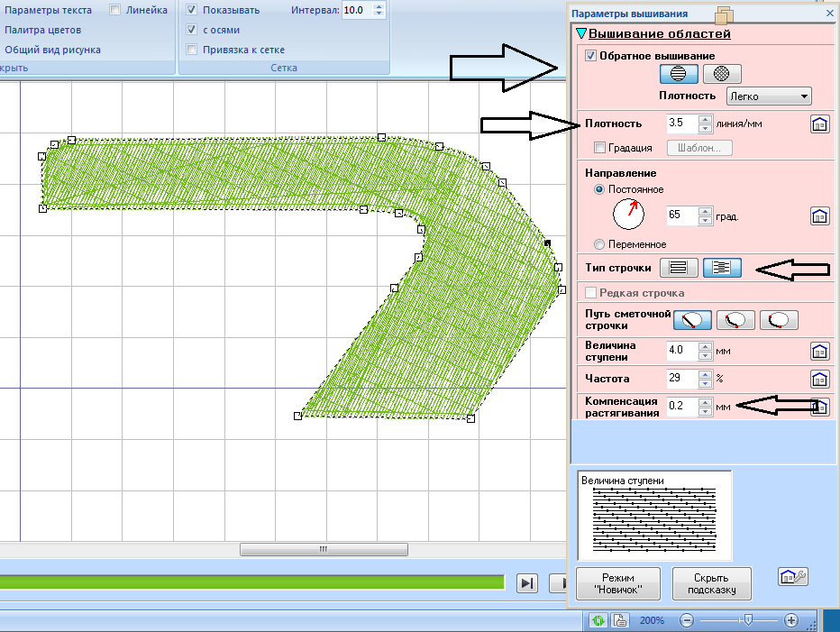This screenshot has width=840, height=632.
Task: Open Параметры текста in the ribbon
Action: tap(48, 10)
